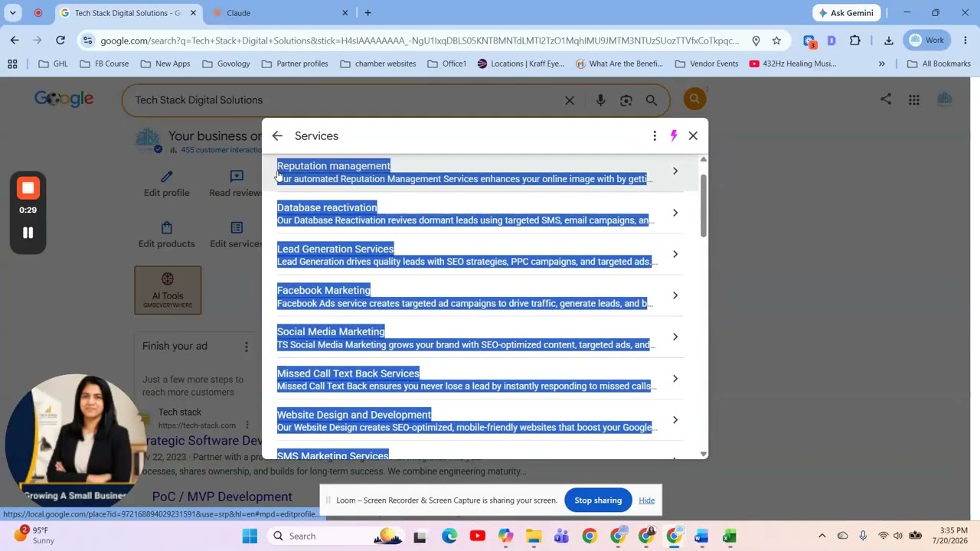Select the Facebook Marketing title

coord(323,290)
